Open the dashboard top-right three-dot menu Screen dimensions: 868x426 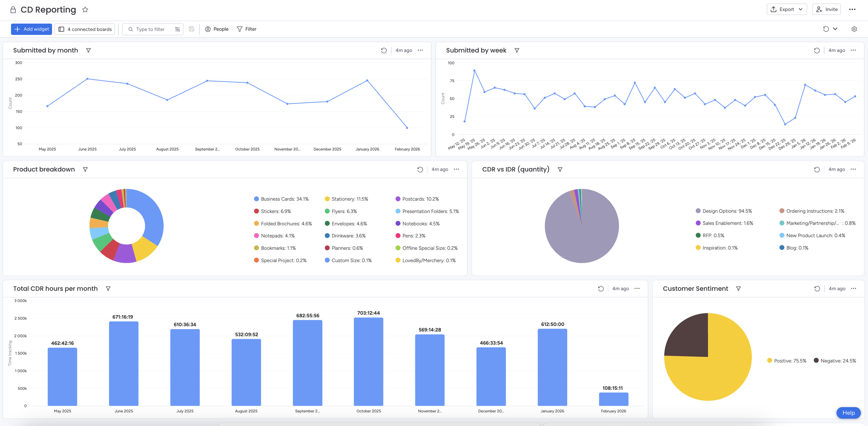tap(852, 9)
